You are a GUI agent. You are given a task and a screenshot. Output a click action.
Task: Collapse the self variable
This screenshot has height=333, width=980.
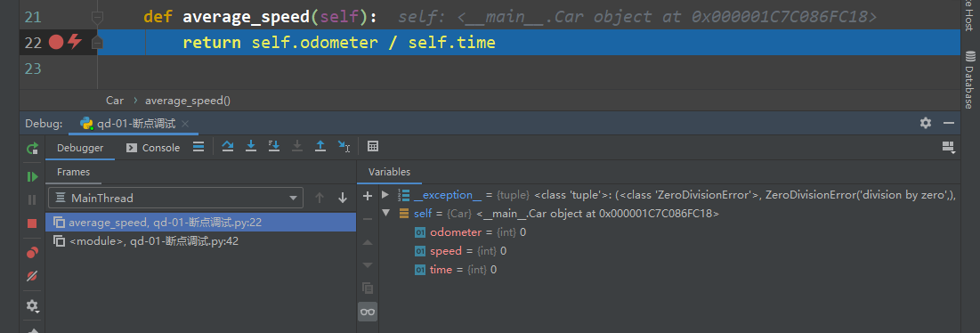point(385,213)
